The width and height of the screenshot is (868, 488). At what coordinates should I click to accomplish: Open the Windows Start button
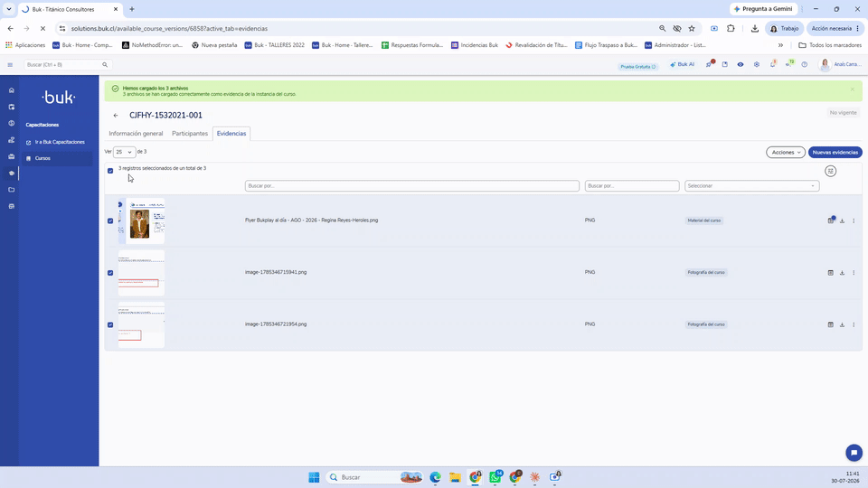(x=314, y=477)
